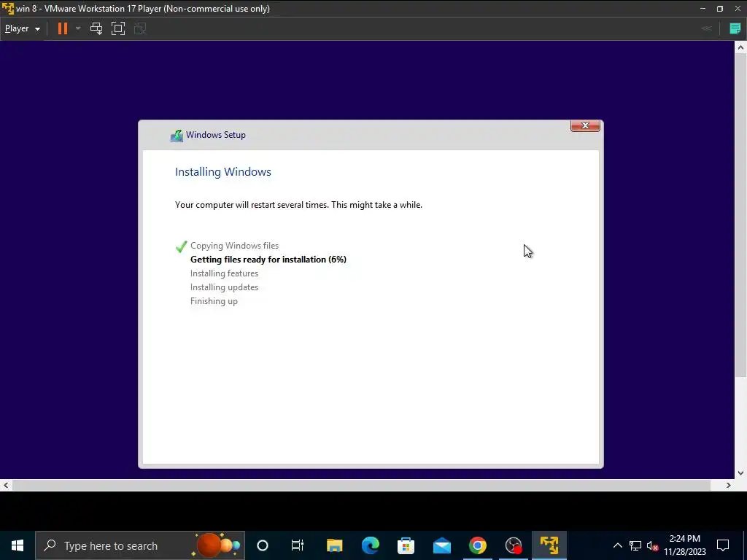Click the vertical scrollbar up arrow
This screenshot has height=560, width=747.
coord(740,47)
